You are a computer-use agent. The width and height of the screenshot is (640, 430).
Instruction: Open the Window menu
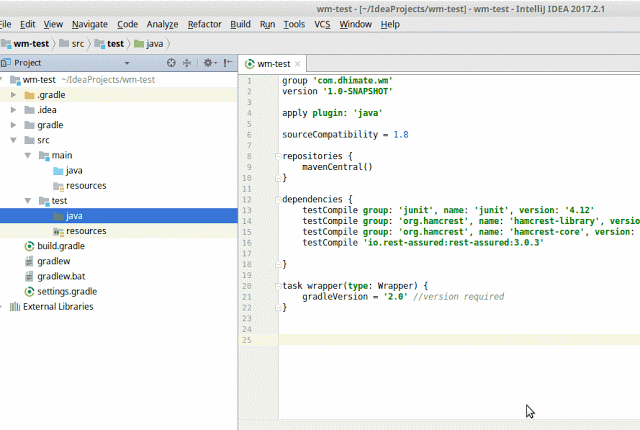tap(356, 24)
